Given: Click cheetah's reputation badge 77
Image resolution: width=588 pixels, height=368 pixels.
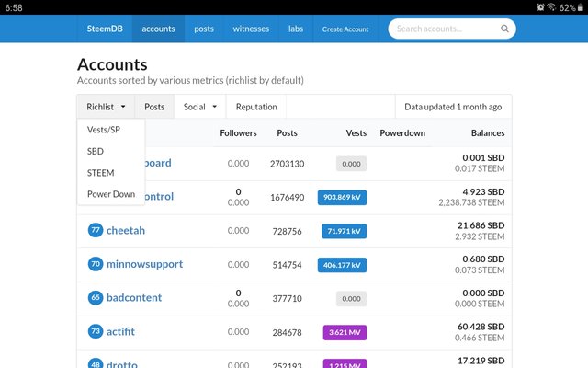Looking at the screenshot, I should (x=96, y=230).
